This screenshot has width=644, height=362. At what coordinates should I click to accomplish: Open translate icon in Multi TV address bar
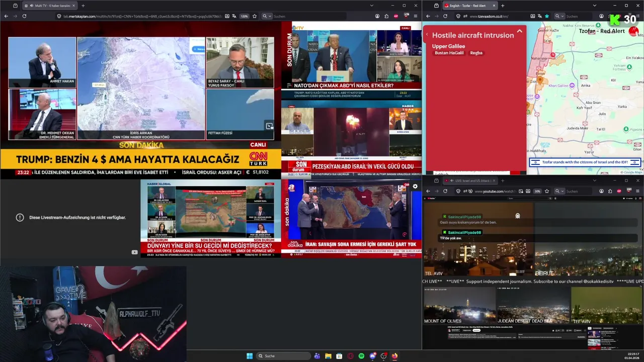234,16
